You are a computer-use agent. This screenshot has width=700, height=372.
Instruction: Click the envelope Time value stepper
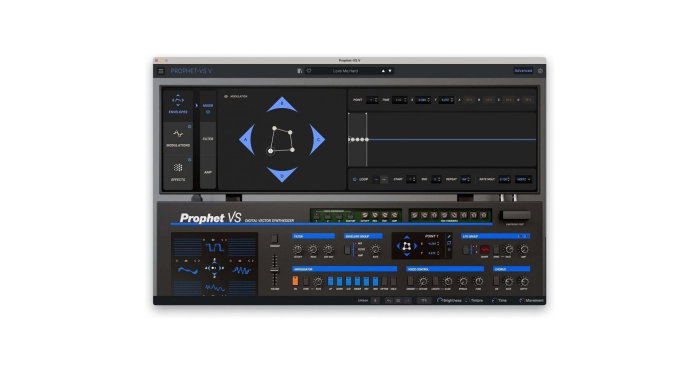click(400, 100)
